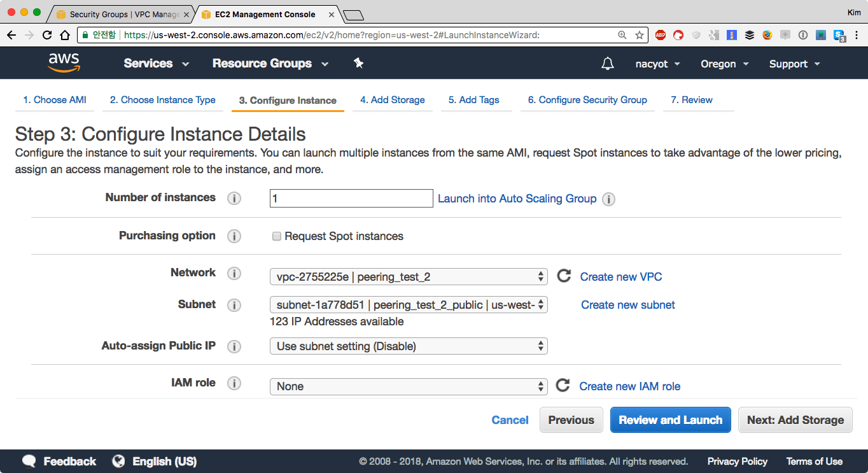Refresh the IAM role list
Image resolution: width=868 pixels, height=473 pixels.
tap(563, 386)
